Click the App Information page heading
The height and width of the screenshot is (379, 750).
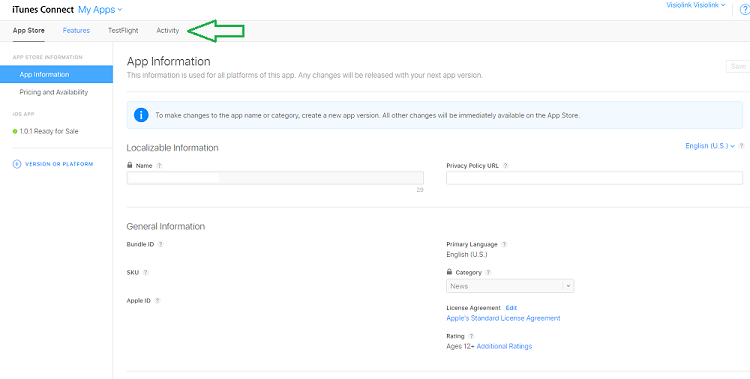click(x=168, y=61)
